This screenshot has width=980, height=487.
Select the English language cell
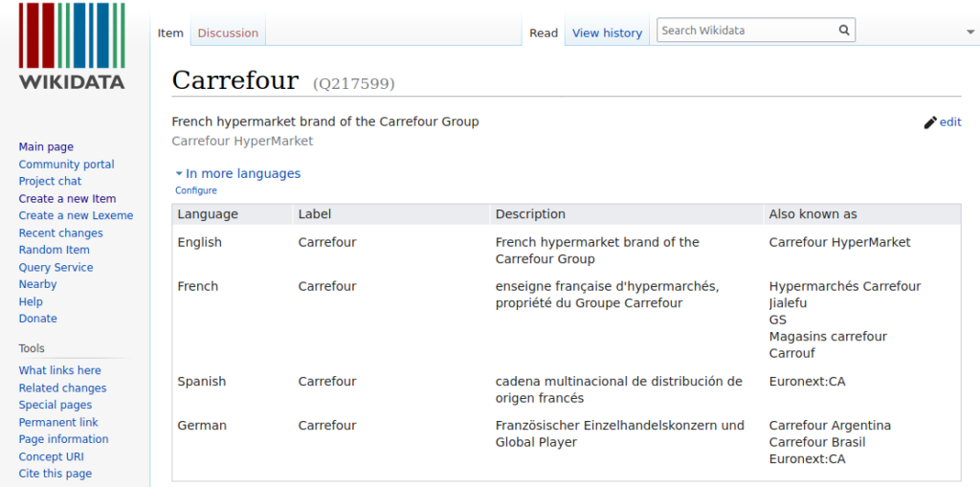tap(199, 243)
